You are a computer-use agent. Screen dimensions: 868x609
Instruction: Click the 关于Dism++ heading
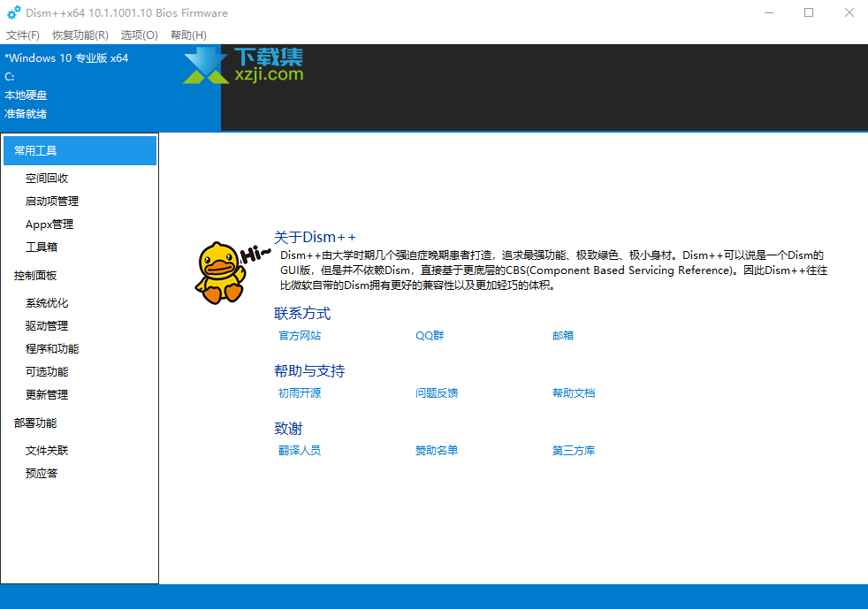pos(315,237)
